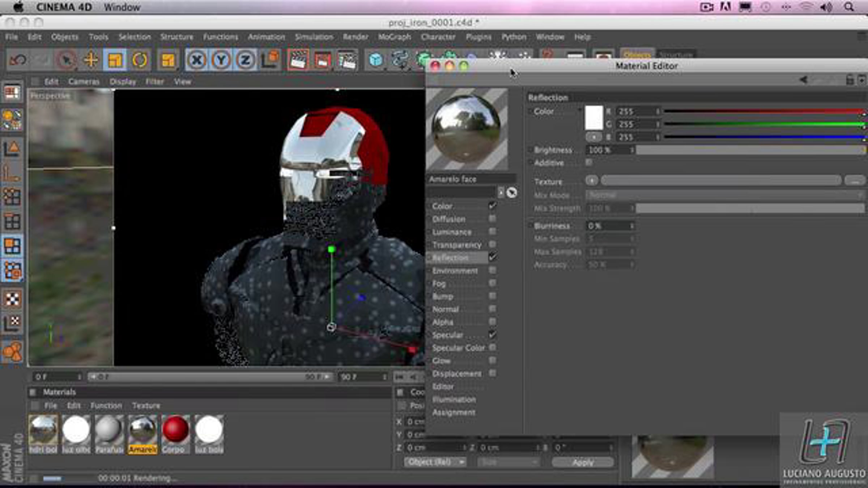The image size is (868, 488).
Task: Toggle the X axis lock
Action: click(x=197, y=60)
